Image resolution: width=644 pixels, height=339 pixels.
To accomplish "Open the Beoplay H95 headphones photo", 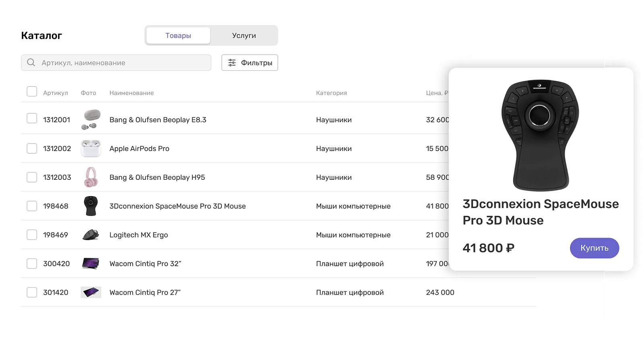I will point(91,177).
